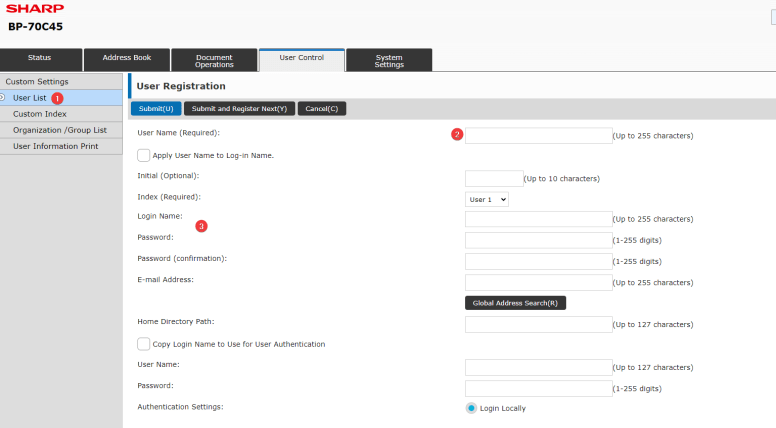Open Organization /Group List in the sidebar
Screen dimensions: 776x428
click(x=60, y=130)
